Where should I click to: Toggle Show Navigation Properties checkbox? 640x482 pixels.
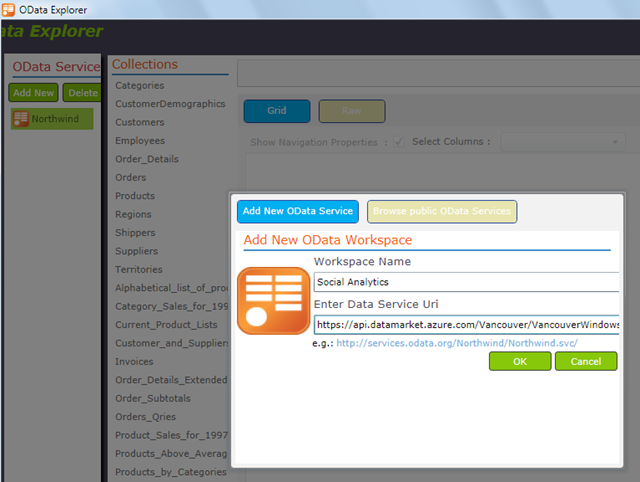[x=399, y=142]
